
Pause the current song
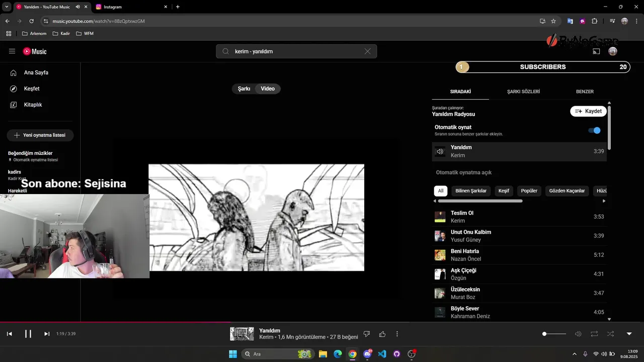click(28, 334)
